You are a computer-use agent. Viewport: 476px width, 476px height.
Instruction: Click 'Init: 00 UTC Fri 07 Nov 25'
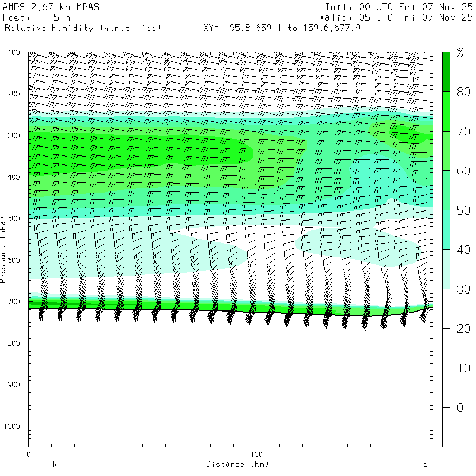pyautogui.click(x=399, y=7)
